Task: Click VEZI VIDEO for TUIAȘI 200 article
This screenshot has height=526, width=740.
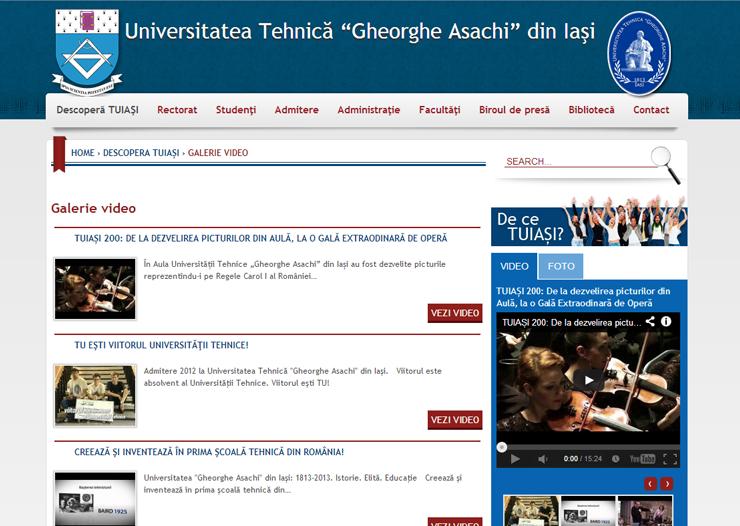Action: [455, 313]
